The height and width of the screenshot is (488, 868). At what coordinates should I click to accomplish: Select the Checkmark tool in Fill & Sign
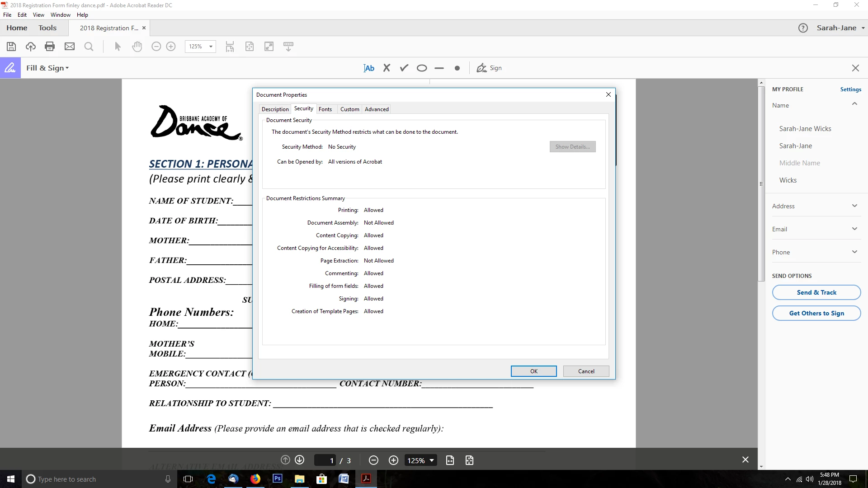click(404, 68)
